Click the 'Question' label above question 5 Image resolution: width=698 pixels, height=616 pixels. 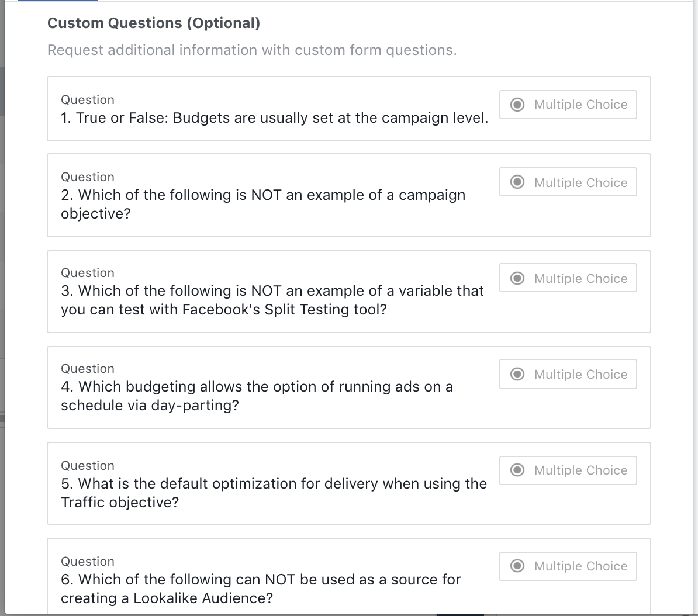click(88, 466)
